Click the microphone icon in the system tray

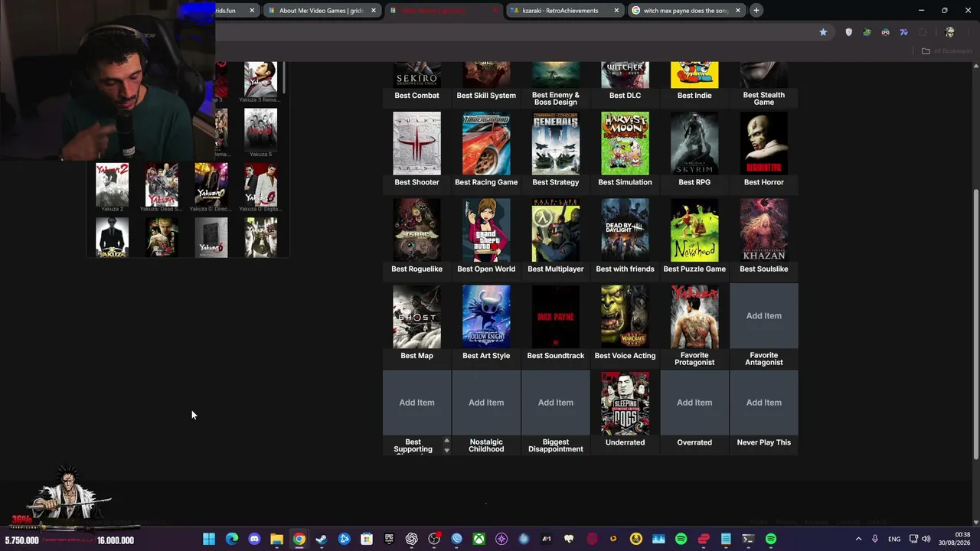875,540
